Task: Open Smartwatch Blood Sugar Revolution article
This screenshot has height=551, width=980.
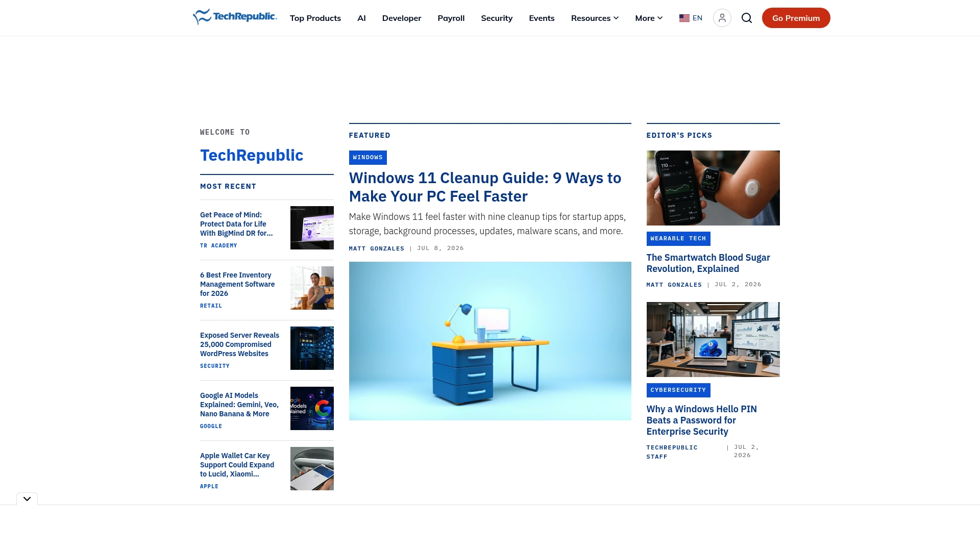Action: coord(708,263)
